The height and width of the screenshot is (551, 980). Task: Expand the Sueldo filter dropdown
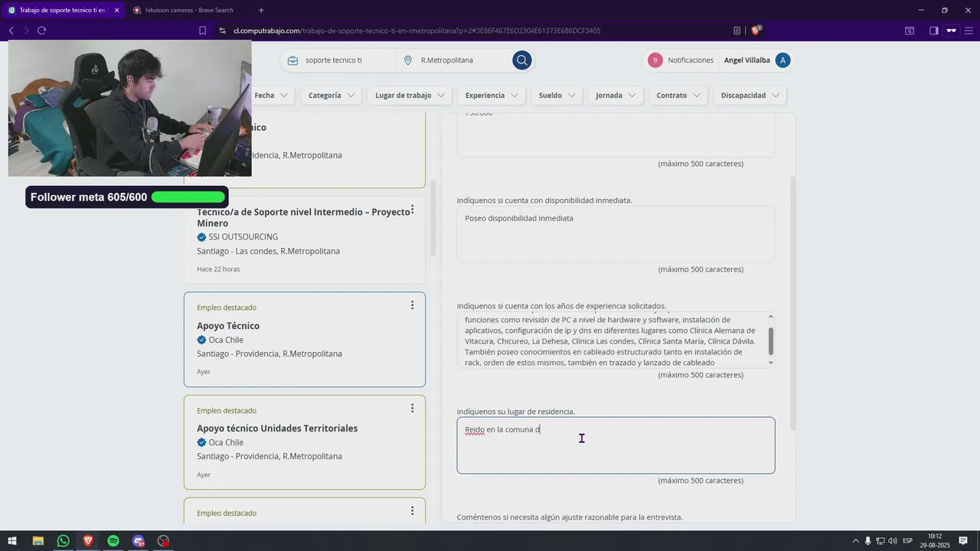click(557, 95)
